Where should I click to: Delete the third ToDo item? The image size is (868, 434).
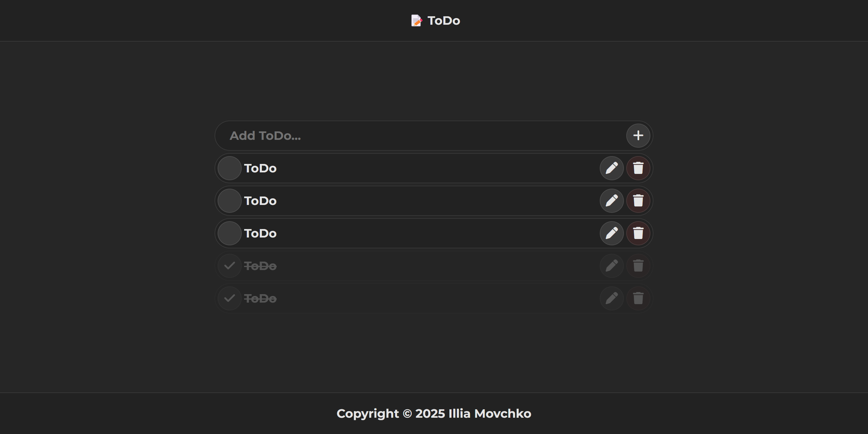pyautogui.click(x=638, y=233)
